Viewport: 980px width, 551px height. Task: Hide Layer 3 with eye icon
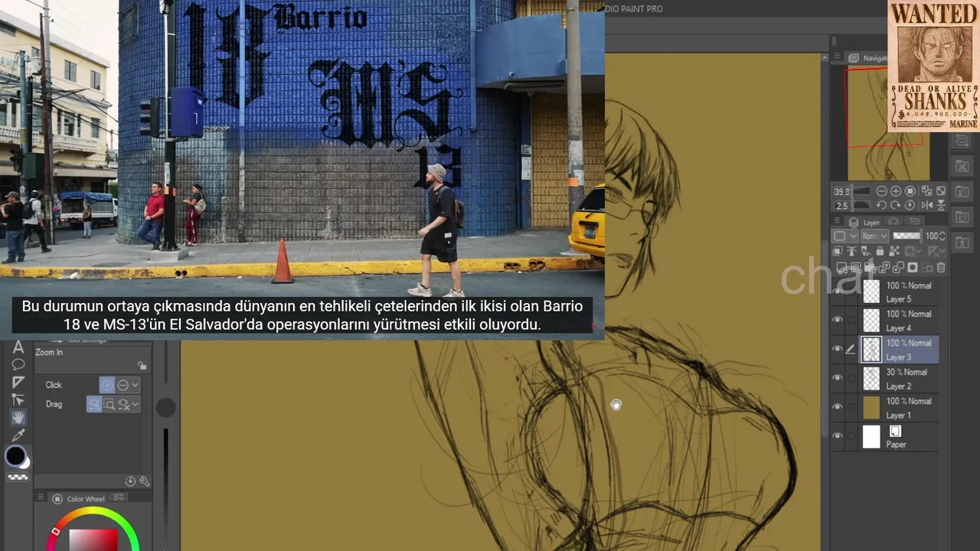tap(838, 349)
